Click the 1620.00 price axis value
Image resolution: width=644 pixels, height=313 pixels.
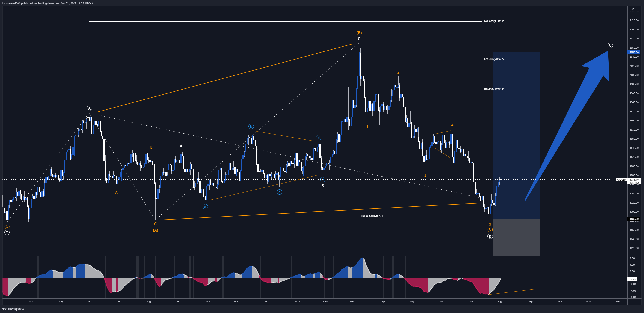(634, 248)
